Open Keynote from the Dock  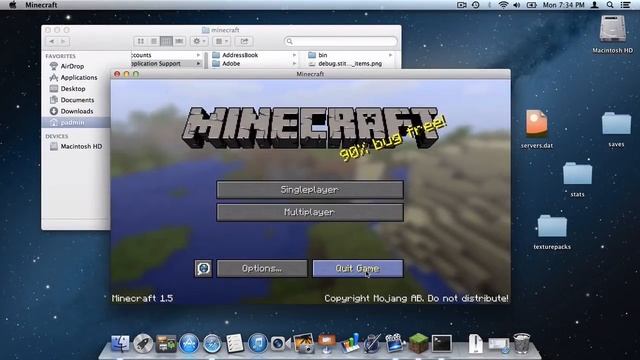327,343
